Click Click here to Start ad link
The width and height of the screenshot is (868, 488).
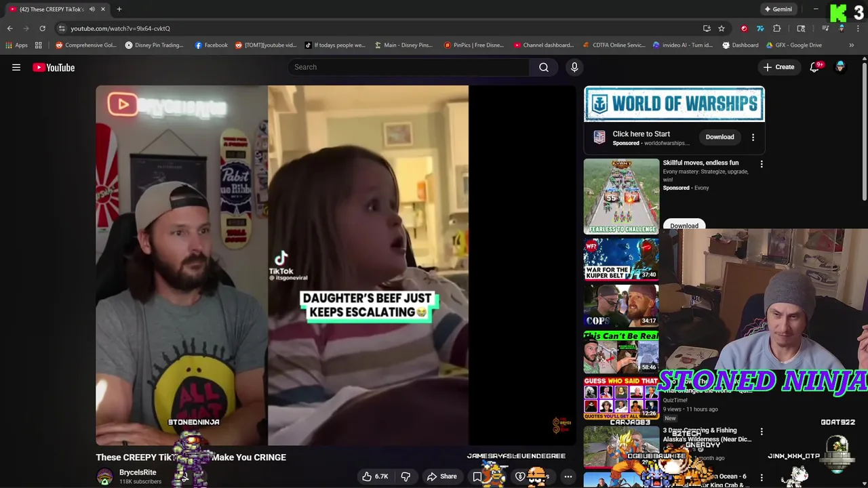click(641, 134)
